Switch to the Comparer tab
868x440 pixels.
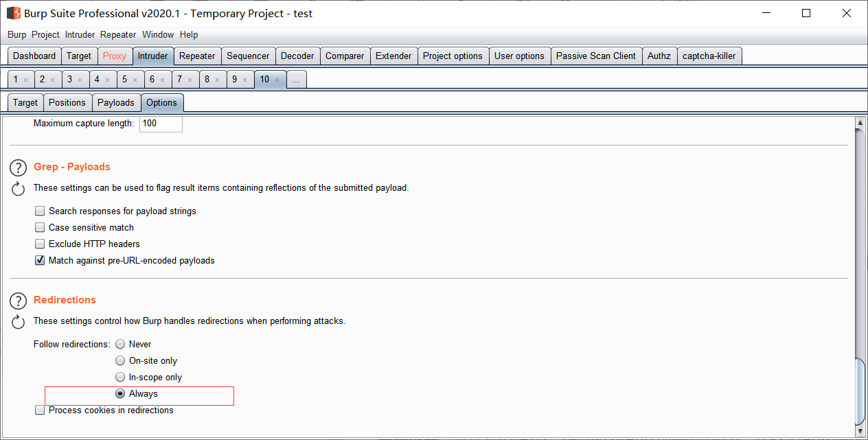point(345,56)
